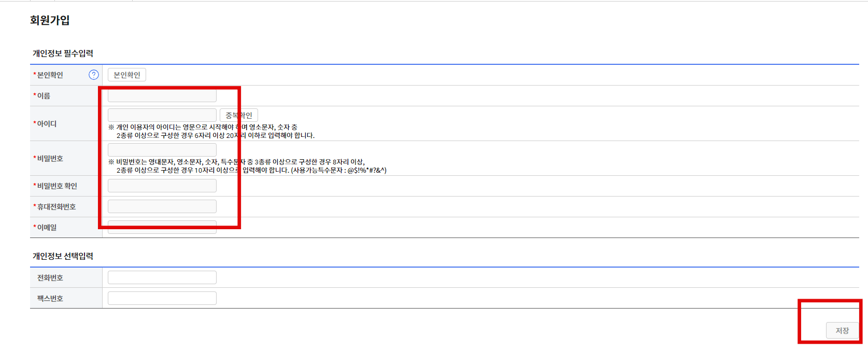This screenshot has width=868, height=349.
Task: Click the 중복확인 duplicate check button
Action: [x=239, y=115]
